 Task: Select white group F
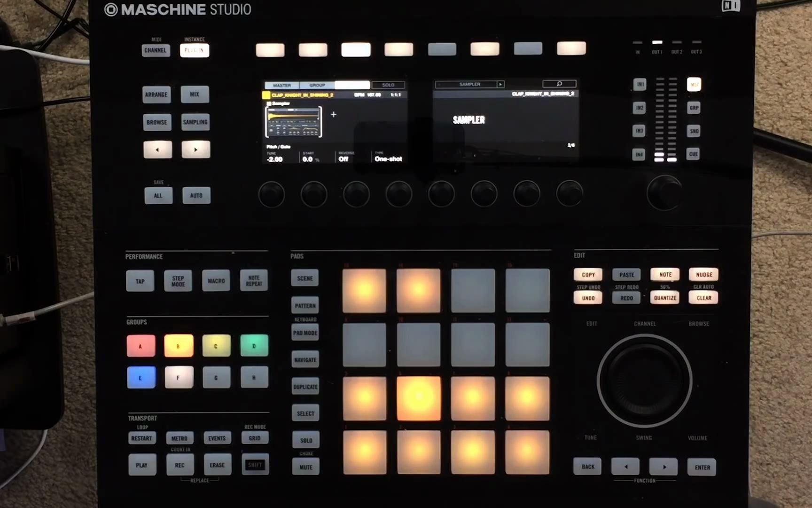[x=179, y=377]
